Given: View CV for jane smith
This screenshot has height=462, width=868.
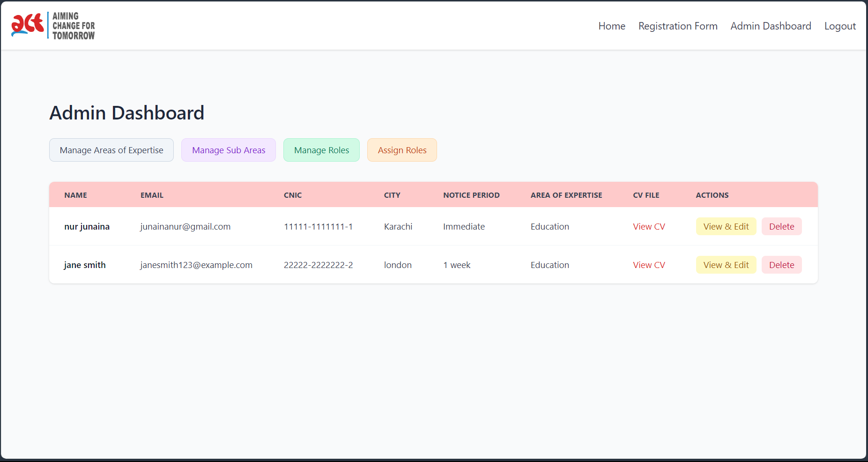Looking at the screenshot, I should click(649, 265).
